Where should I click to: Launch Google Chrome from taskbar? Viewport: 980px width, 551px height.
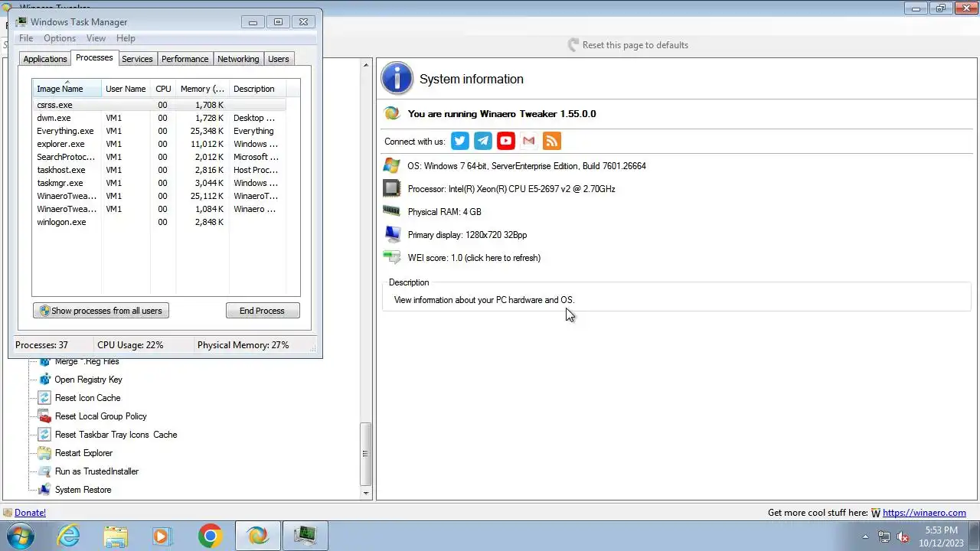coord(210,536)
